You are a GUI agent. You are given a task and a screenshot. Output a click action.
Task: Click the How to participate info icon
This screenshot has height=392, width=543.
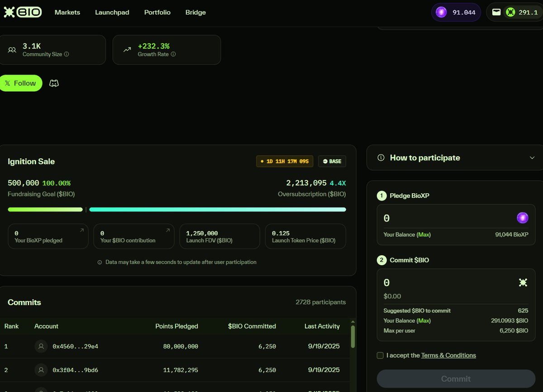point(381,158)
